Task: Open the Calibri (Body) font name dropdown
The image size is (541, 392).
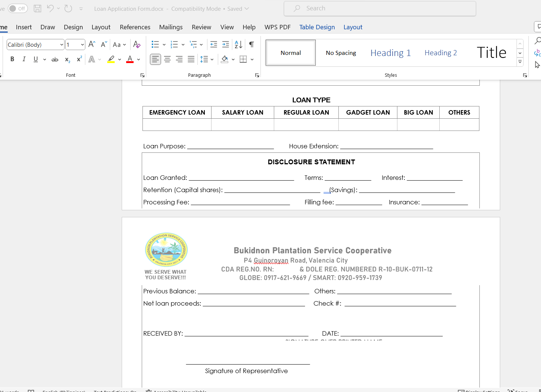Action: (62, 45)
